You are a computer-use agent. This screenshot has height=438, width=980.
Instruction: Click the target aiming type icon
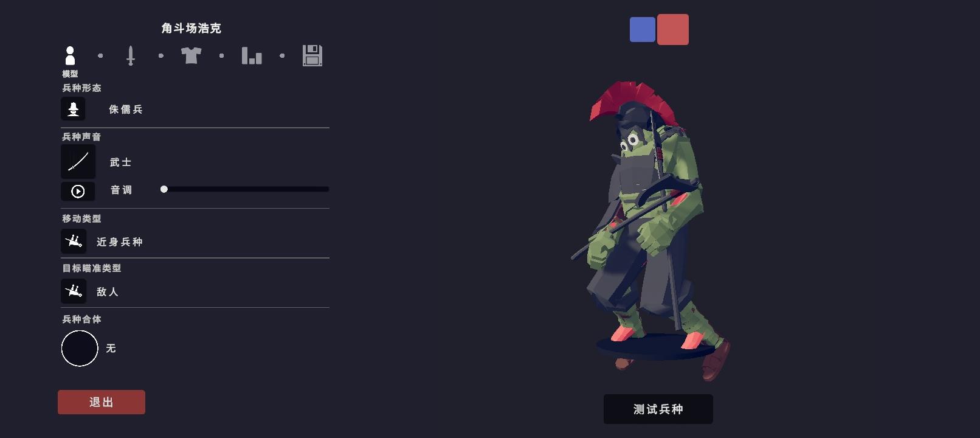tap(74, 291)
